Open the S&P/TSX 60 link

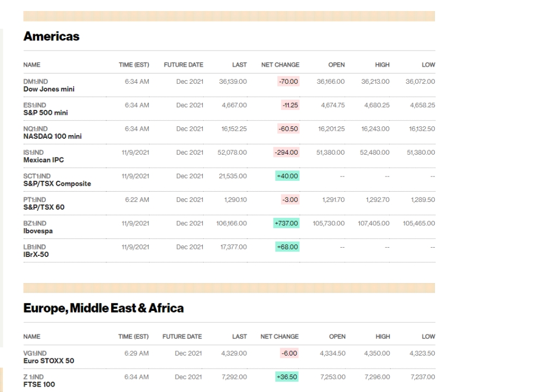tap(44, 207)
